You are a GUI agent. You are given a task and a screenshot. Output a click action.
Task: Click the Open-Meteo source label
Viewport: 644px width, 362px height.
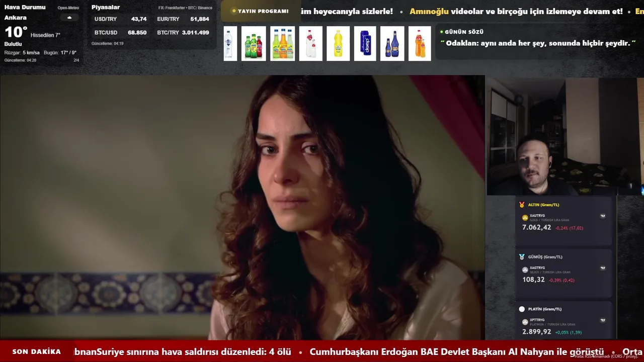[x=68, y=8]
